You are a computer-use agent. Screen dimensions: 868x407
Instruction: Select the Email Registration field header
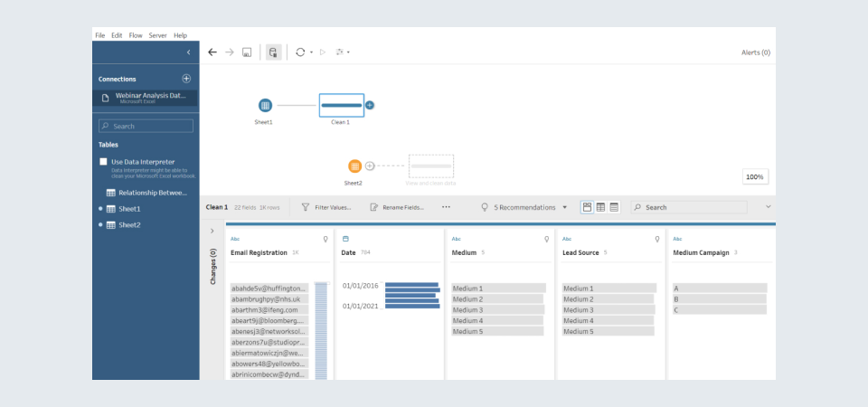click(259, 252)
